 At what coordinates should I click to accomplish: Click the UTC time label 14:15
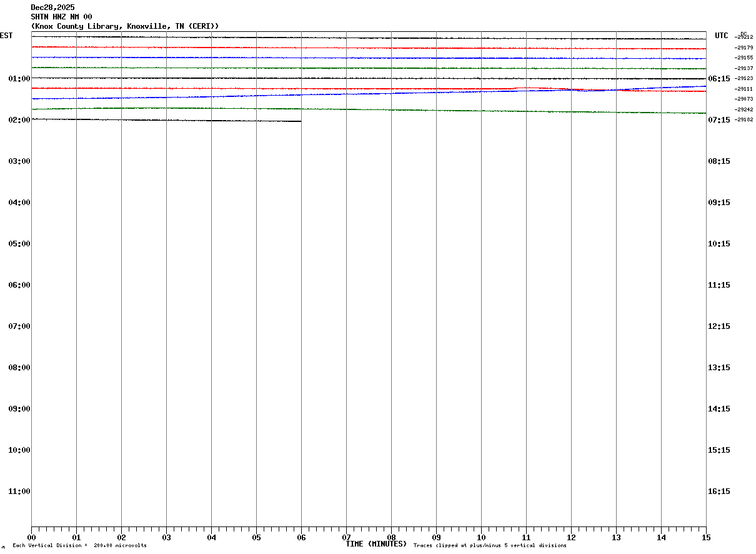point(719,409)
